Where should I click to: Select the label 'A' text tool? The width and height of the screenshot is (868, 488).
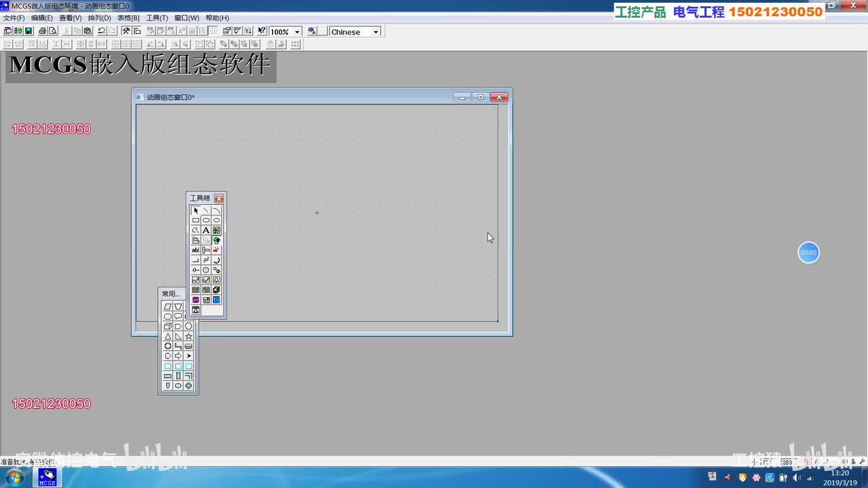(206, 230)
